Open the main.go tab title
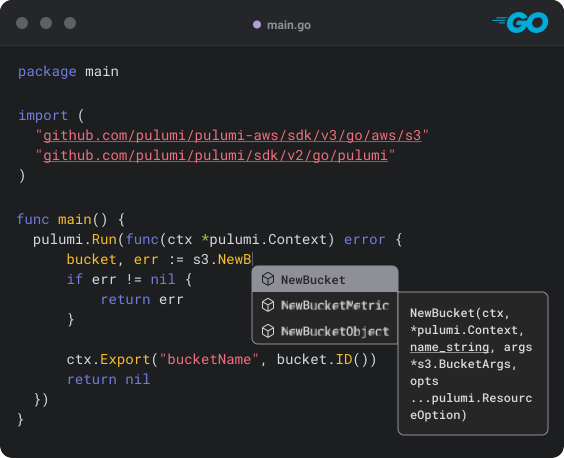 click(289, 25)
